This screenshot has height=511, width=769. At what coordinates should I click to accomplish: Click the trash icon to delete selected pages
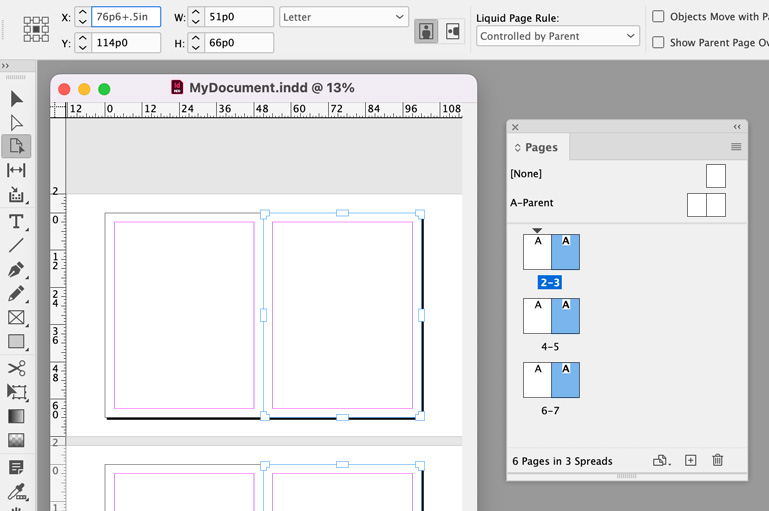click(x=718, y=460)
